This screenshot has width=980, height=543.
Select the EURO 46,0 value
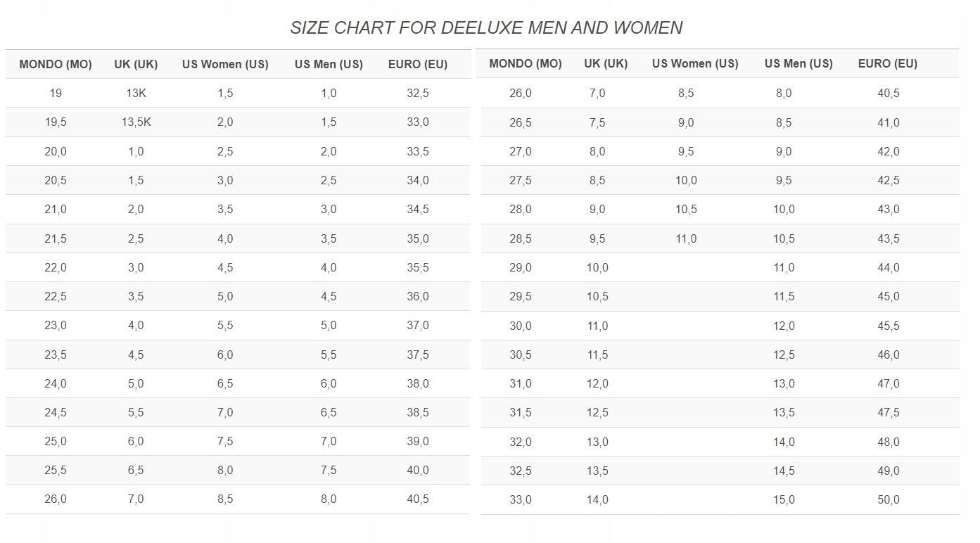click(x=888, y=355)
